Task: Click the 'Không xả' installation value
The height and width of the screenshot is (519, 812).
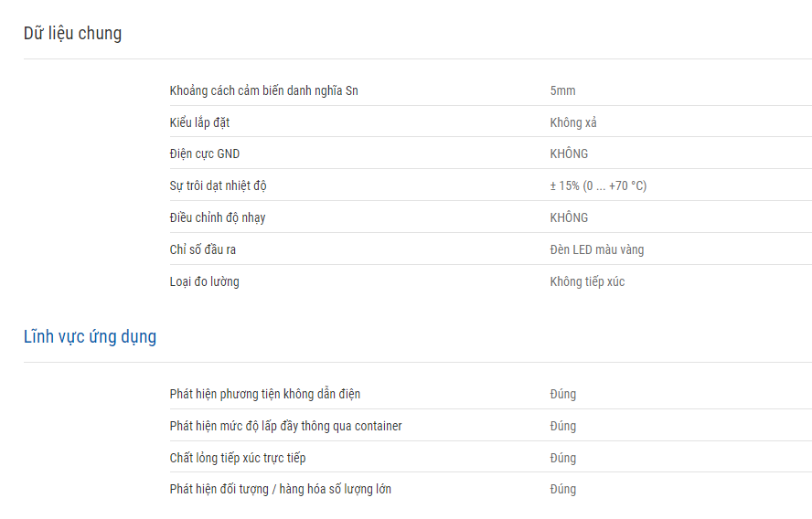Action: (572, 122)
